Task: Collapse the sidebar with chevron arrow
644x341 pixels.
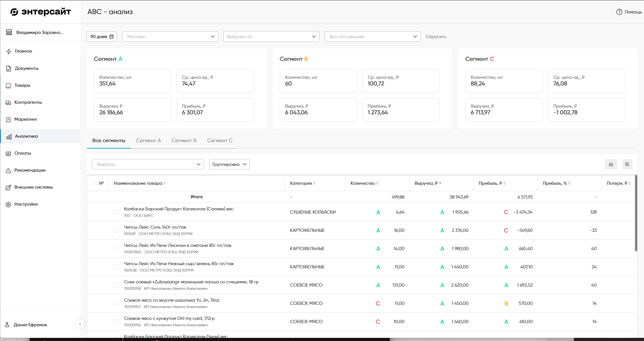Action: 80,324
